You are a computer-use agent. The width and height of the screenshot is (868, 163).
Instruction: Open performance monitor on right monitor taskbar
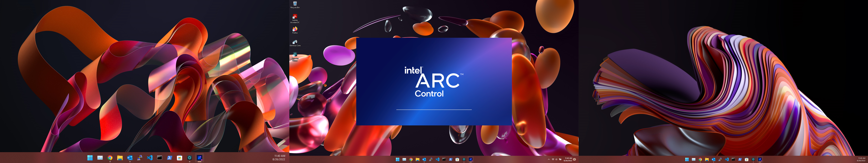(x=694, y=159)
